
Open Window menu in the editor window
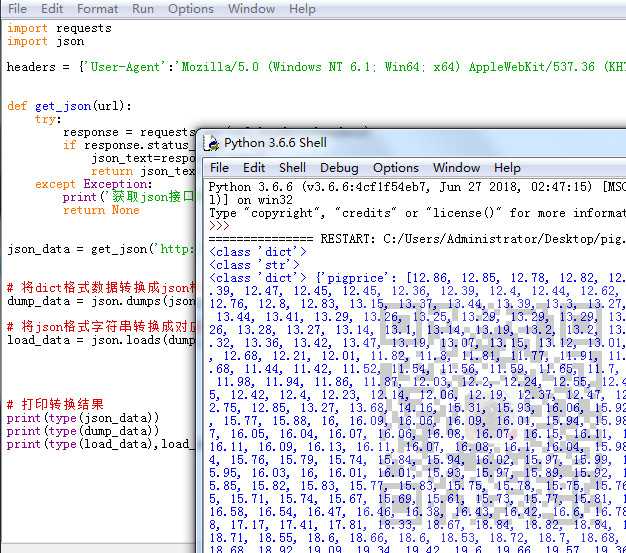pos(252,9)
